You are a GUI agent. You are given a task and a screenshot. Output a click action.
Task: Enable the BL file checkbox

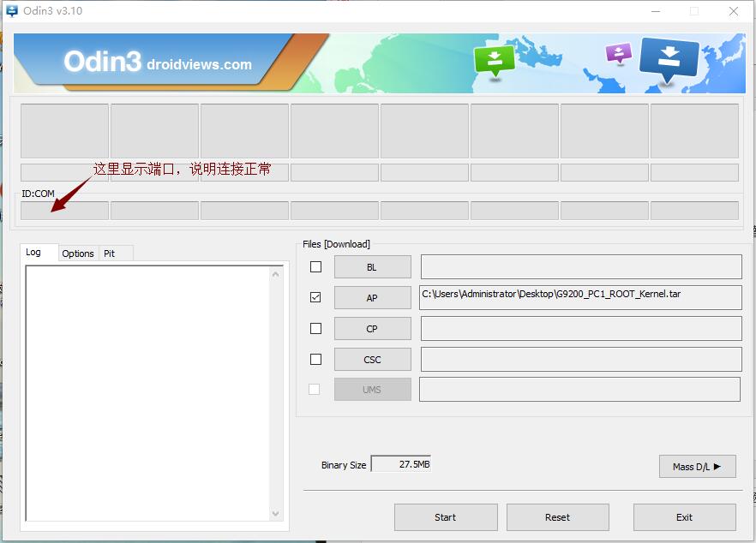tap(315, 266)
